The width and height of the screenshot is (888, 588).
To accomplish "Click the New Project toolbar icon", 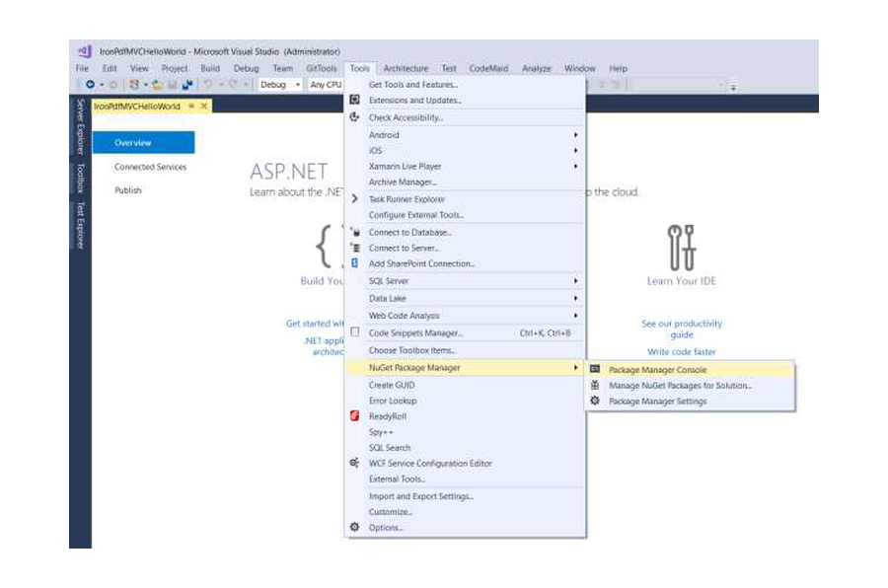I will tap(134, 85).
